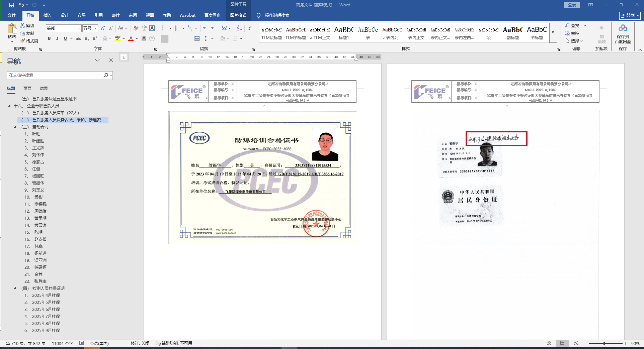
Task: Click the text highlight color button
Action: click(x=117, y=38)
